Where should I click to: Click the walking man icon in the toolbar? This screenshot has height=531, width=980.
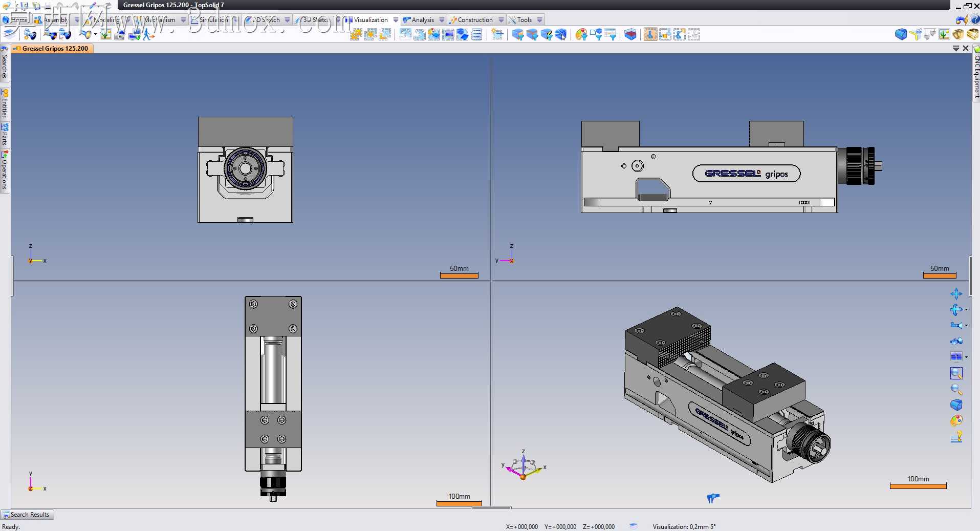(148, 34)
